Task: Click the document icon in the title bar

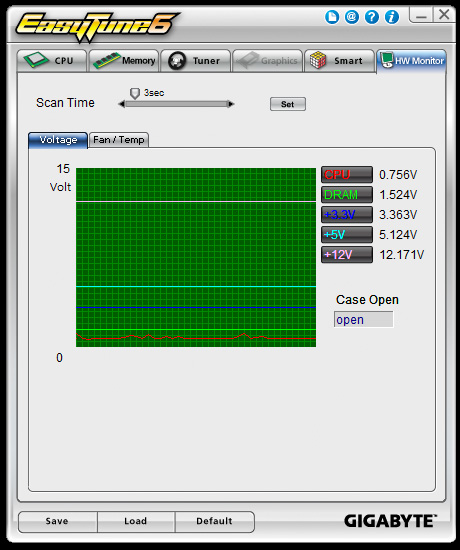Action: point(332,16)
